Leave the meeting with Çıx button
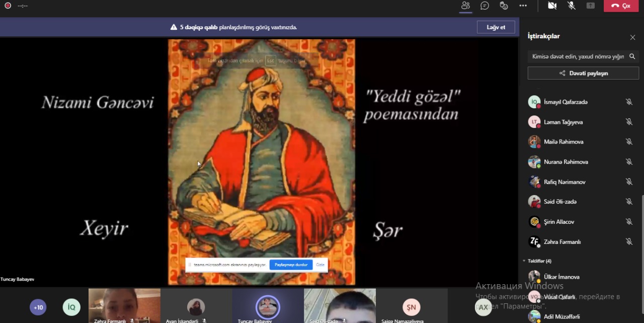 coord(621,6)
